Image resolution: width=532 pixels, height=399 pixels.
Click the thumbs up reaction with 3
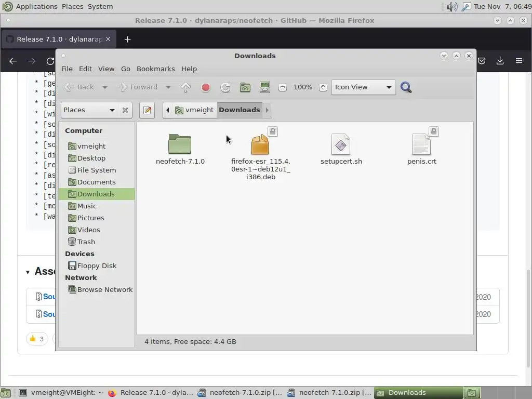click(x=37, y=339)
